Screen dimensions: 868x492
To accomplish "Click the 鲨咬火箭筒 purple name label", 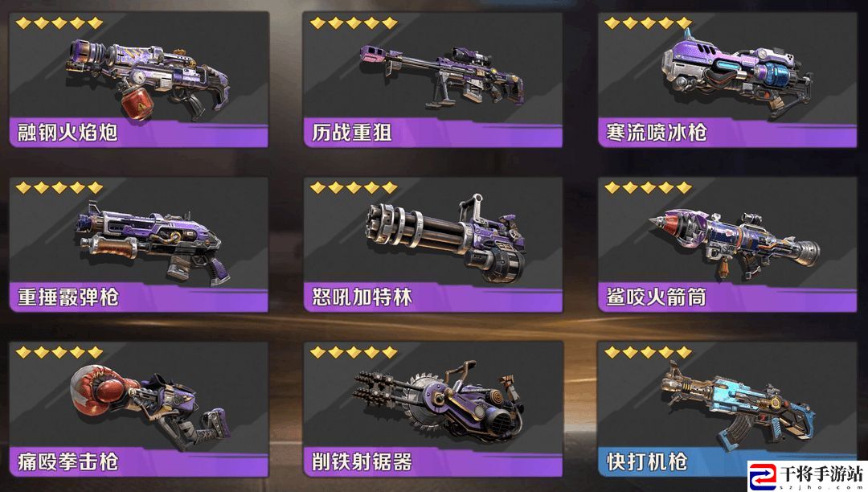I will 727,297.
